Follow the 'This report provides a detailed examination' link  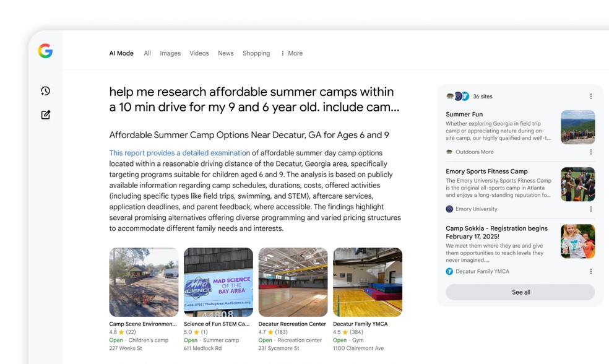[x=179, y=153]
